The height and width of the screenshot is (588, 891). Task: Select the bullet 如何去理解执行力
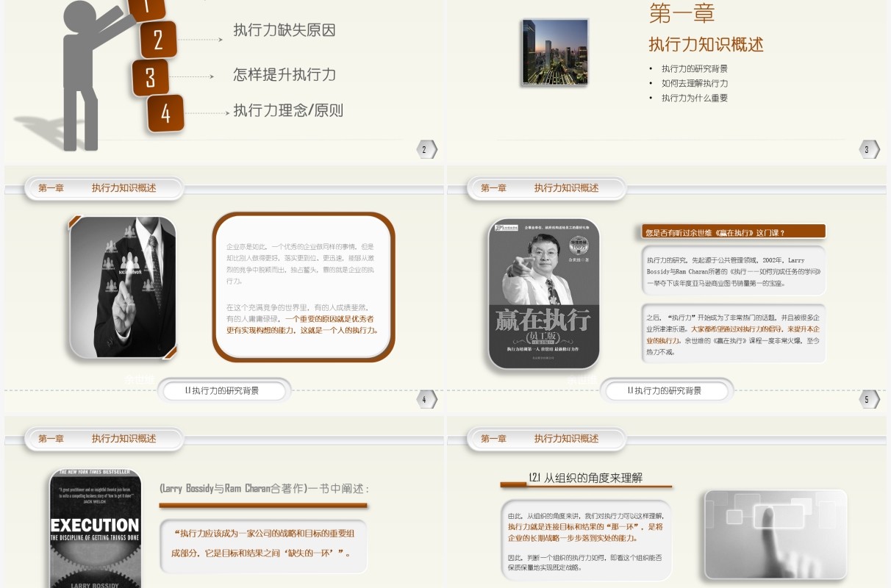[695, 83]
